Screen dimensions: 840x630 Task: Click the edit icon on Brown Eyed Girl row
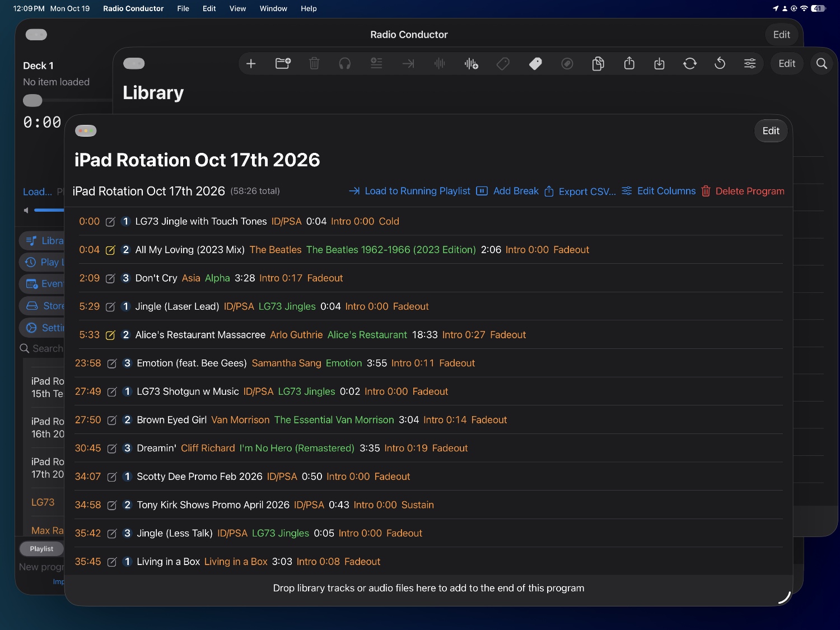pyautogui.click(x=112, y=421)
